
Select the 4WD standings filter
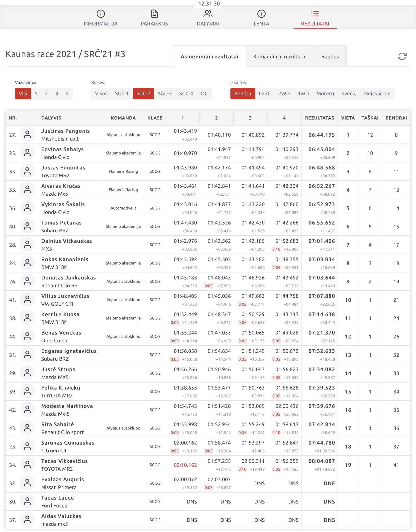coord(303,94)
